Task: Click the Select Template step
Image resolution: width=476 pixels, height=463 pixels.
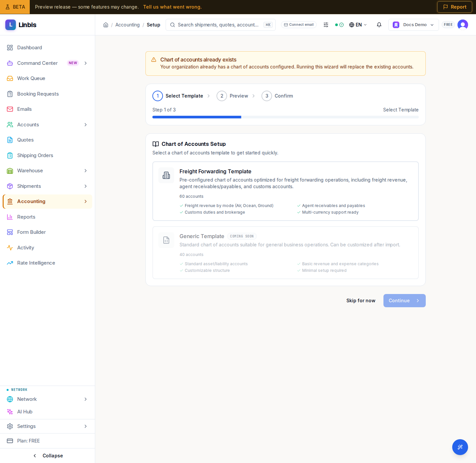Action: point(178,96)
